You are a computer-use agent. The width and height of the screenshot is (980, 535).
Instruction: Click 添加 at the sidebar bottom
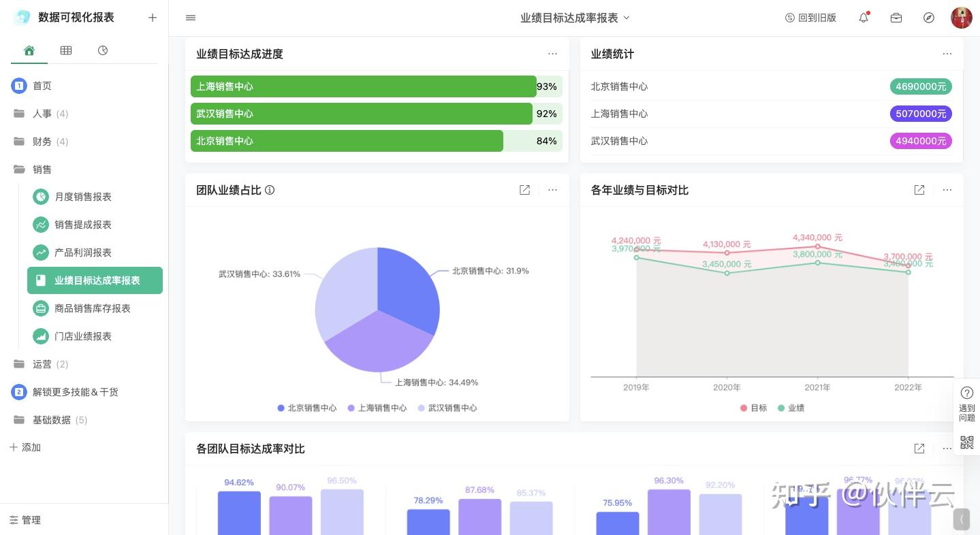[25, 447]
